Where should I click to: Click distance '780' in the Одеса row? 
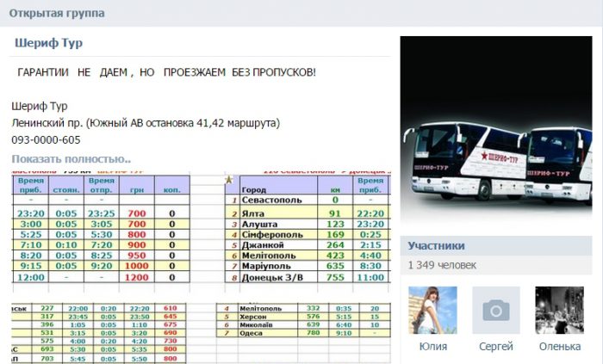[314, 333]
